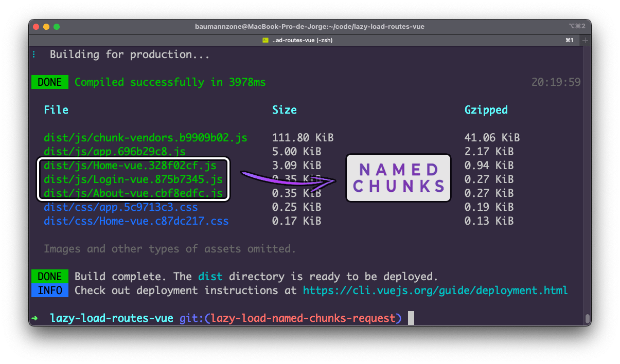Click the new tab plus button
Viewport: 620px width, 364px height.
pyautogui.click(x=584, y=40)
